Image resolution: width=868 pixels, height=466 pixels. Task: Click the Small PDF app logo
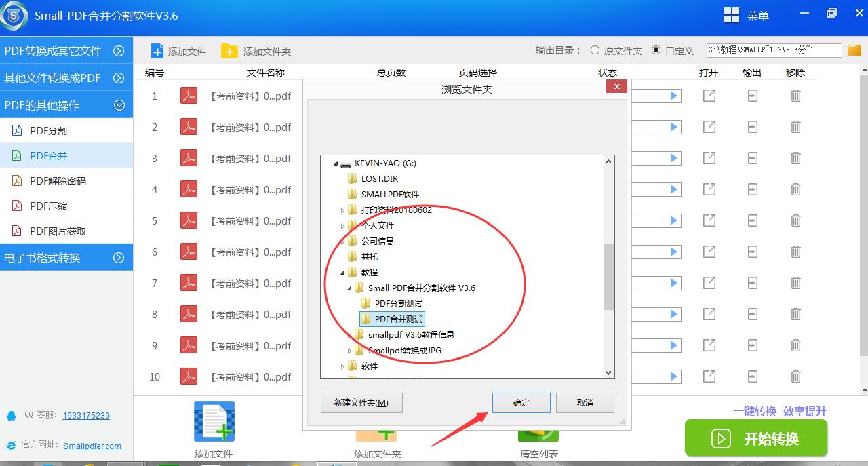[14, 16]
